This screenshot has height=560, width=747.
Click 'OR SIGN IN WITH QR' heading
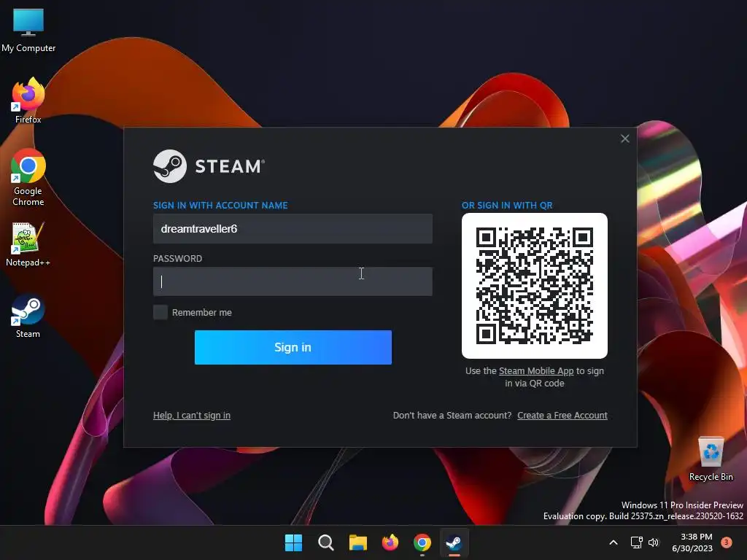point(507,205)
